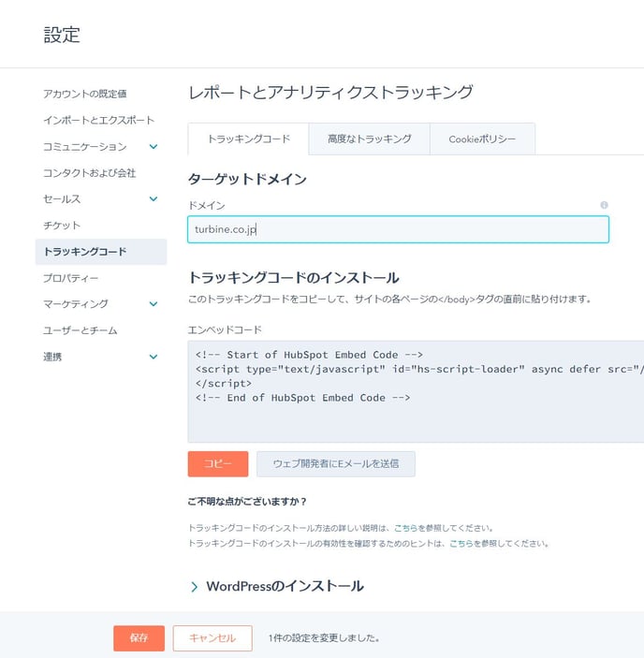Click the 1件の設定を変更しました status text
This screenshot has height=658, width=644.
[324, 637]
